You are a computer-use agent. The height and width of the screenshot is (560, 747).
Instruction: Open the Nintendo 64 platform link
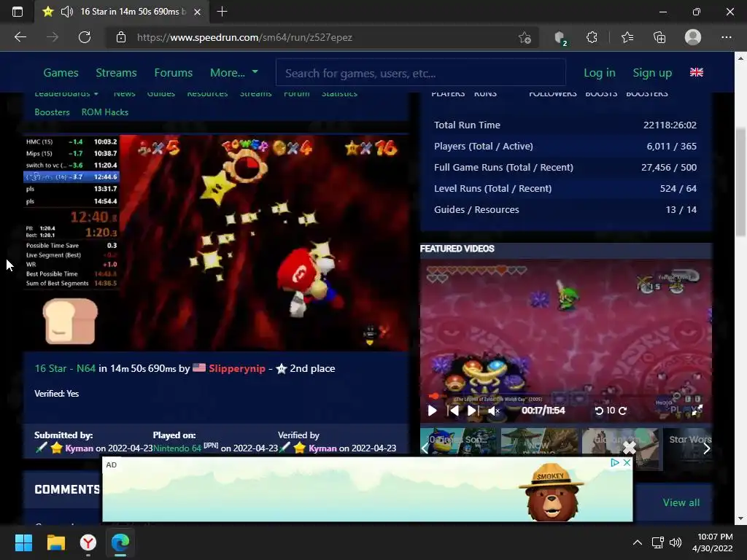point(177,448)
